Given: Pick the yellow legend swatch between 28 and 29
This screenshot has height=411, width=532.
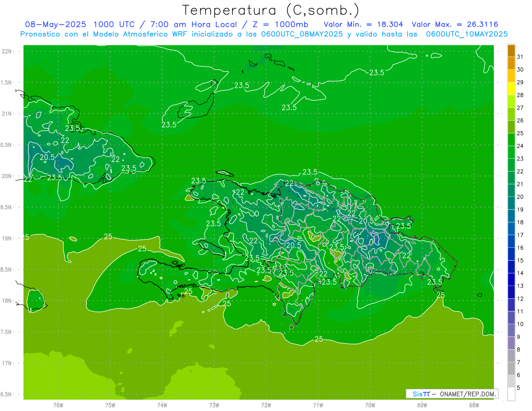Looking at the screenshot, I should pos(511,89).
